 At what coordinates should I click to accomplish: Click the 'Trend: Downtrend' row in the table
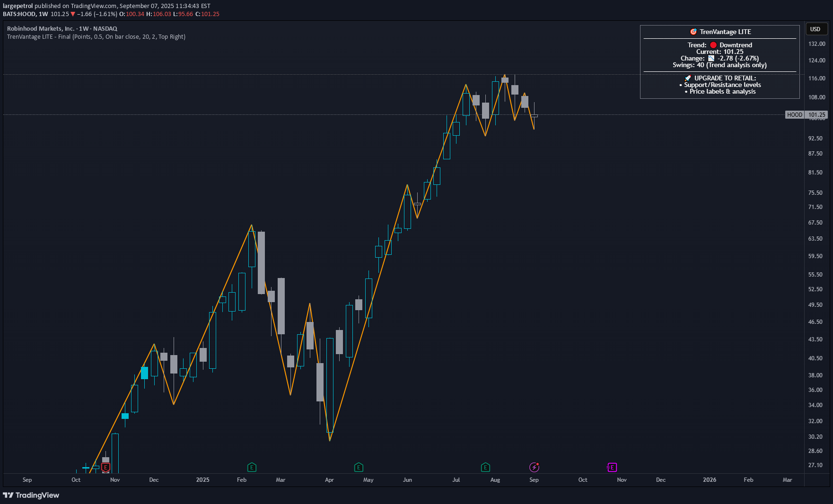pos(720,45)
